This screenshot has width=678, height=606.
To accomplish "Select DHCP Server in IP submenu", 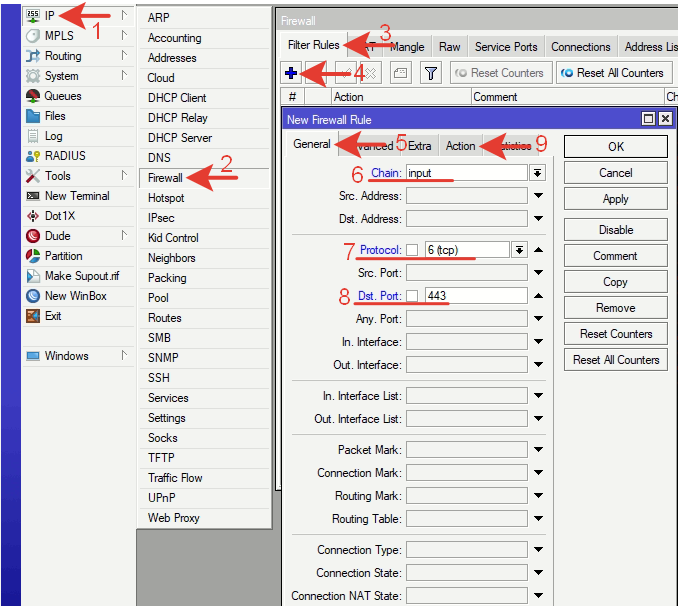I will pos(205,138).
